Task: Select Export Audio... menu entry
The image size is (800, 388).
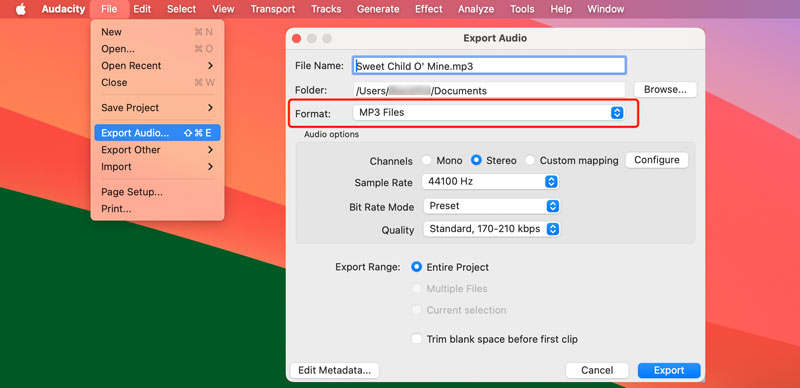Action: coord(157,133)
